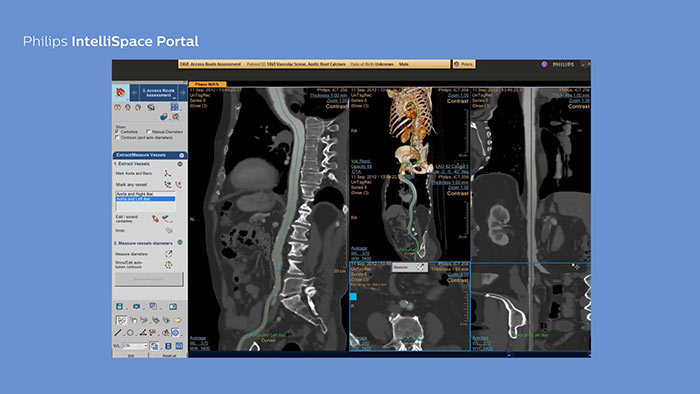Select Aorta and Left Iliac in list
This screenshot has width=700, height=394.
[145, 199]
